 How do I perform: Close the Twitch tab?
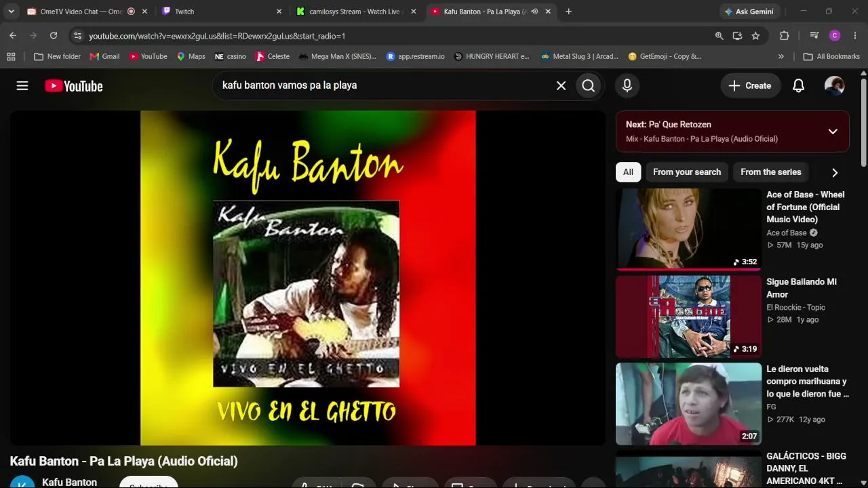[279, 12]
